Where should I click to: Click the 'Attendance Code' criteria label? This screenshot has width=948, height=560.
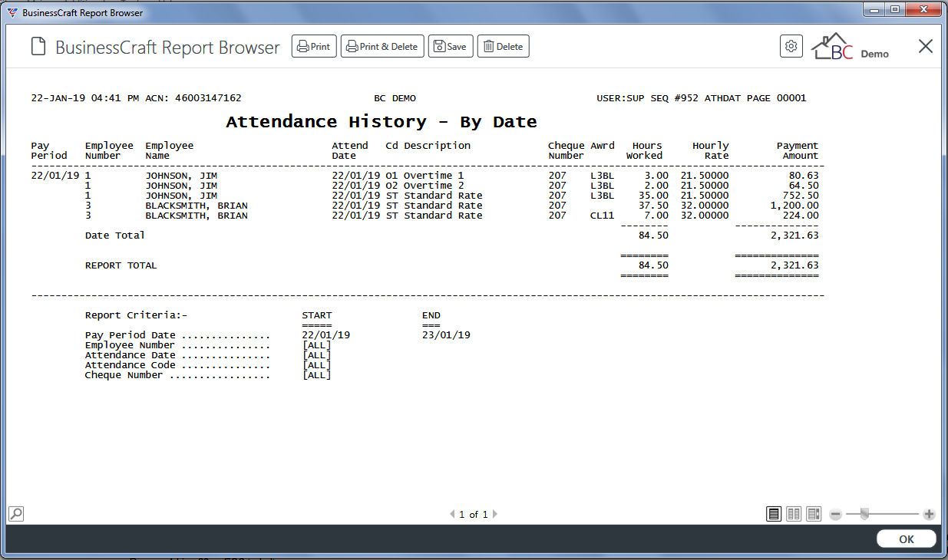130,365
